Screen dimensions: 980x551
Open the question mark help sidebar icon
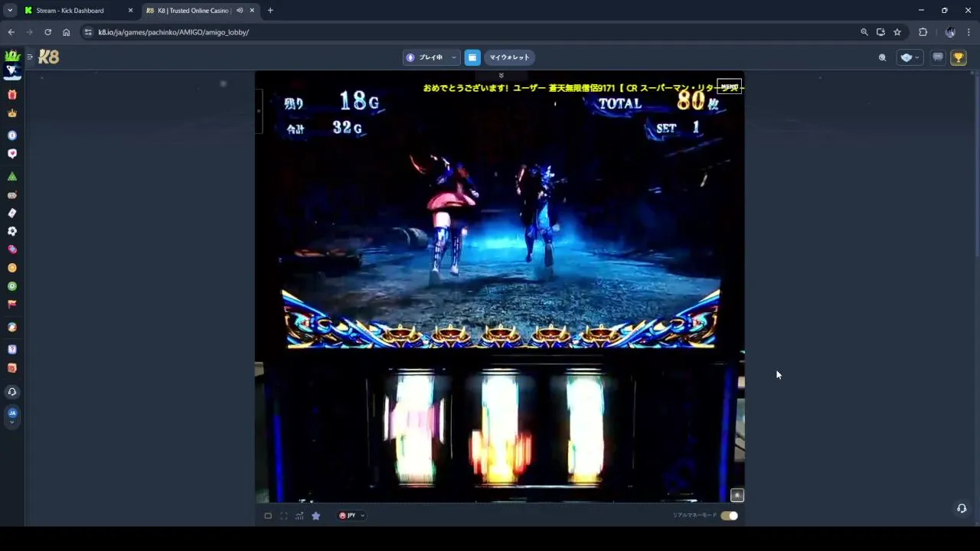[x=11, y=350]
